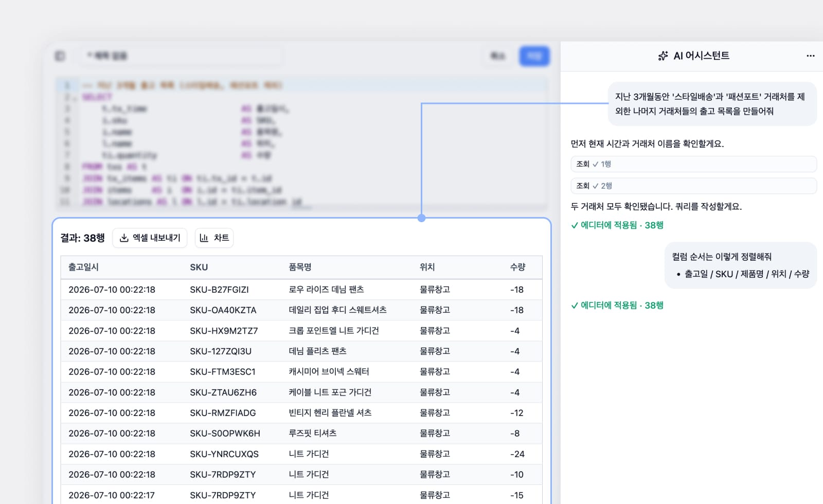Sort by the 위치 column header
This screenshot has width=823, height=504.
[x=427, y=267]
